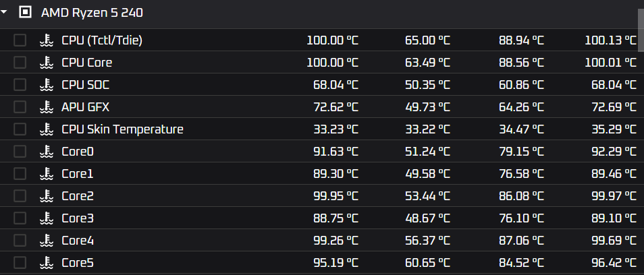The height and width of the screenshot is (275, 644).
Task: Click the temperature icon for CPU SOC
Action: pos(47,84)
